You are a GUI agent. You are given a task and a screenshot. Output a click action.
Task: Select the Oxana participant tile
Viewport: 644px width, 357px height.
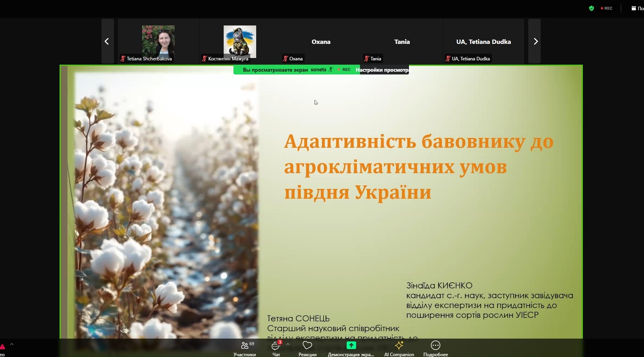321,42
